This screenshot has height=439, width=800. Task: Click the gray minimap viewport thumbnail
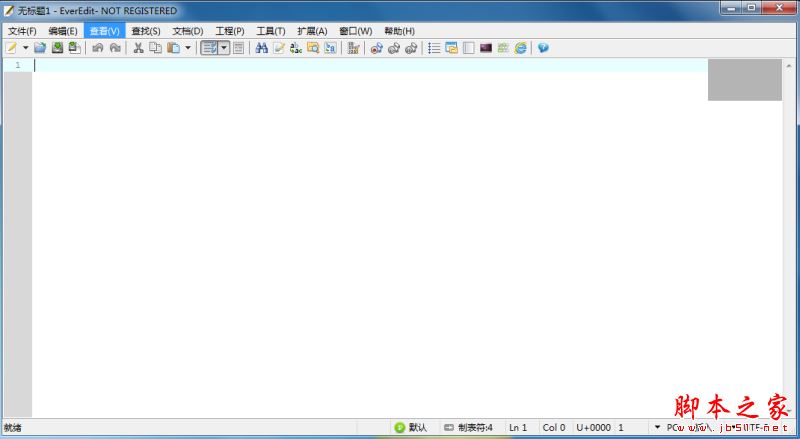pyautogui.click(x=744, y=80)
